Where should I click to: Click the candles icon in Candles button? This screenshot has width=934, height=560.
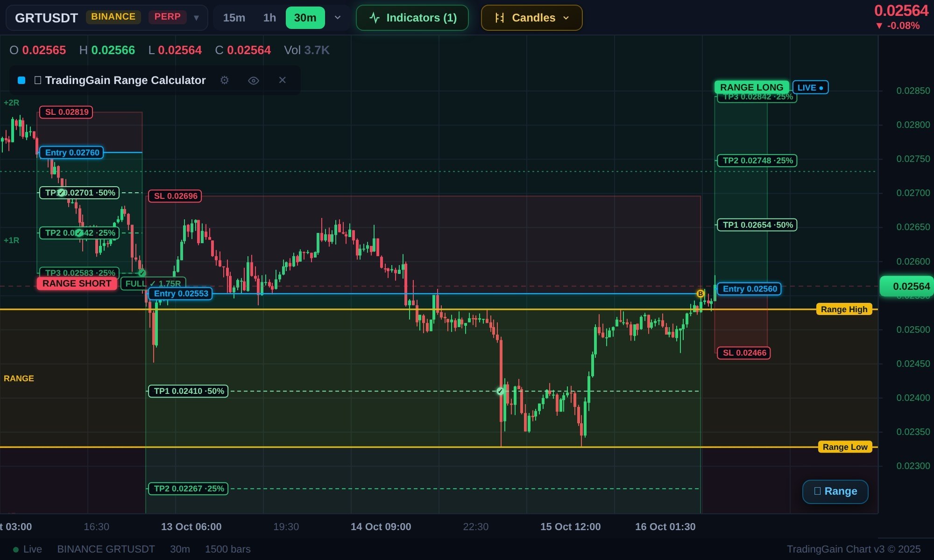coord(499,18)
